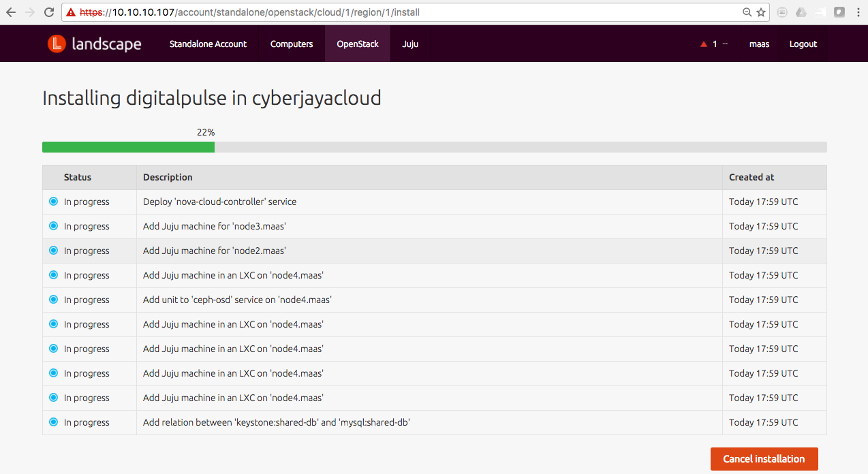Open the Chrome three-dot menu

pos(858,12)
